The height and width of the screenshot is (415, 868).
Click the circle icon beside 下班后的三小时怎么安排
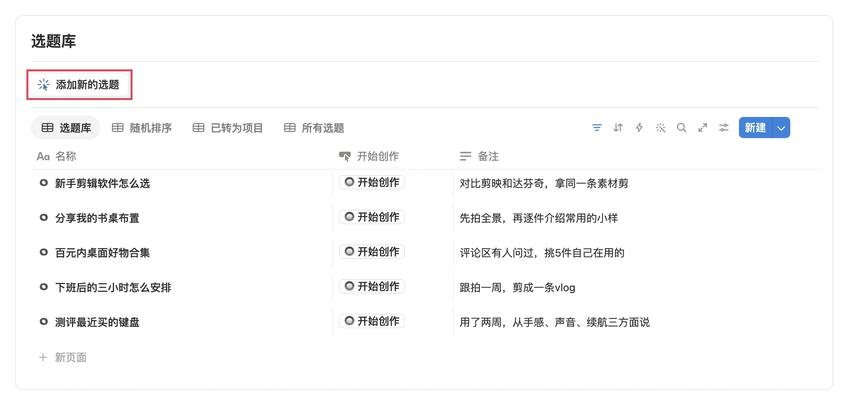point(44,287)
